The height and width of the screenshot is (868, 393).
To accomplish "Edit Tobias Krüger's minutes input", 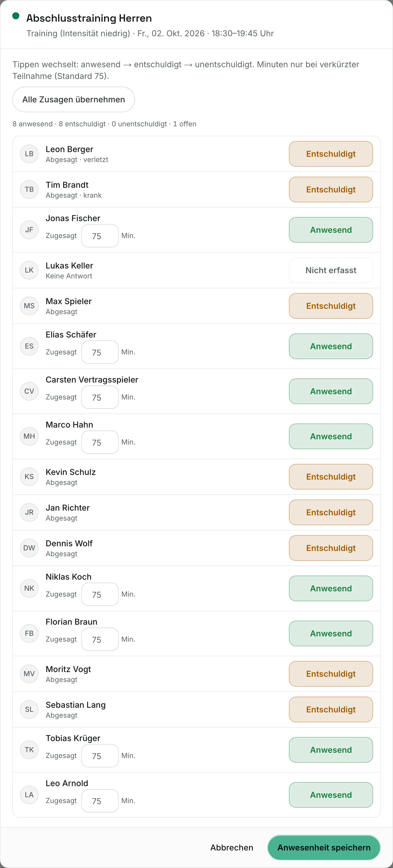I will tap(100, 756).
